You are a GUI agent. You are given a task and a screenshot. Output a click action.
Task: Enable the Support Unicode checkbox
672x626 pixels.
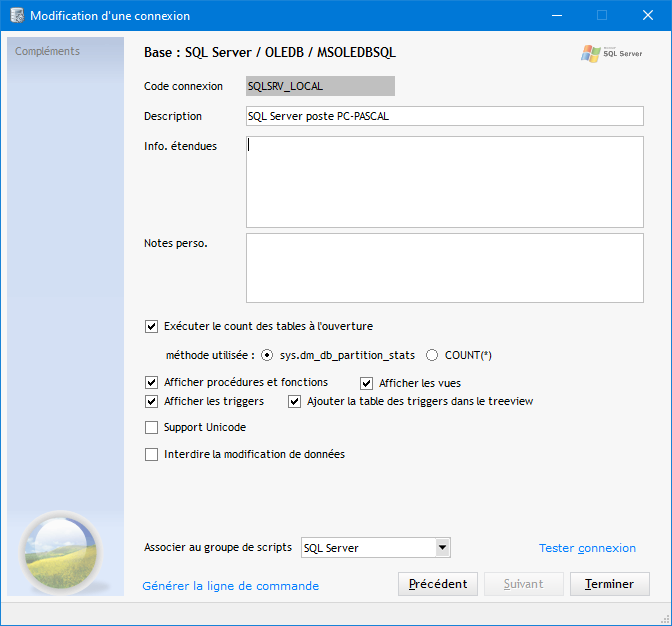[151, 428]
